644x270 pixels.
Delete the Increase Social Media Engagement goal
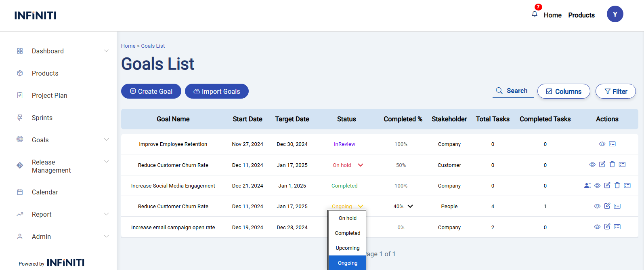(x=617, y=186)
